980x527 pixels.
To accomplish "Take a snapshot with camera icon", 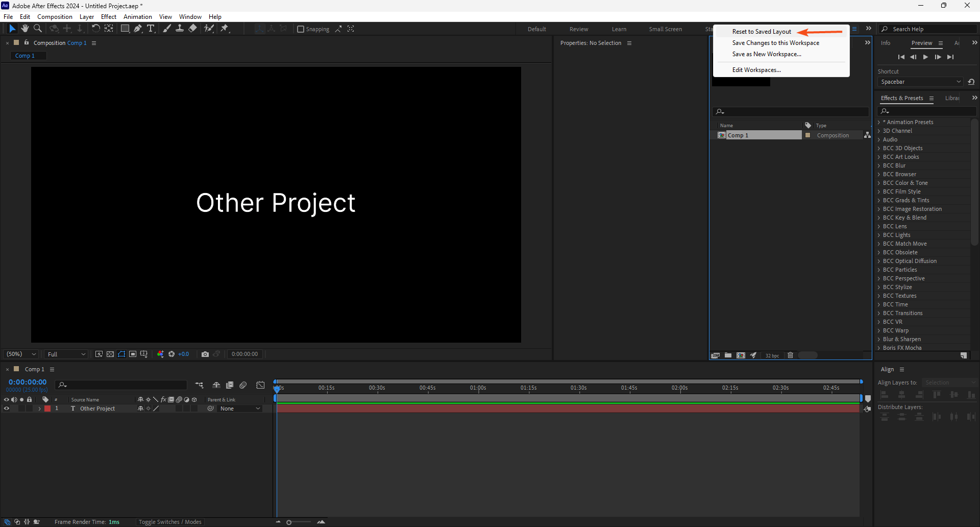I will coord(205,354).
